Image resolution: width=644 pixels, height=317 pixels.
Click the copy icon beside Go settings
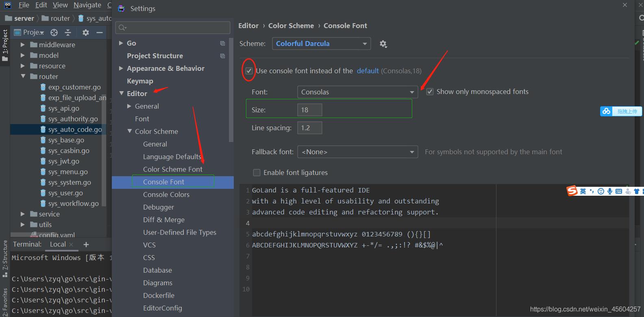point(222,43)
